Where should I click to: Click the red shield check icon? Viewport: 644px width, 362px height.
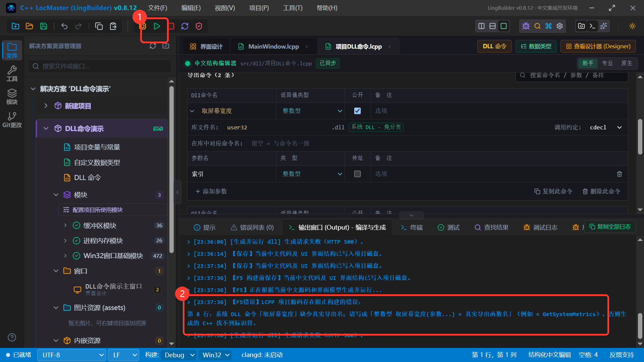pos(199,26)
